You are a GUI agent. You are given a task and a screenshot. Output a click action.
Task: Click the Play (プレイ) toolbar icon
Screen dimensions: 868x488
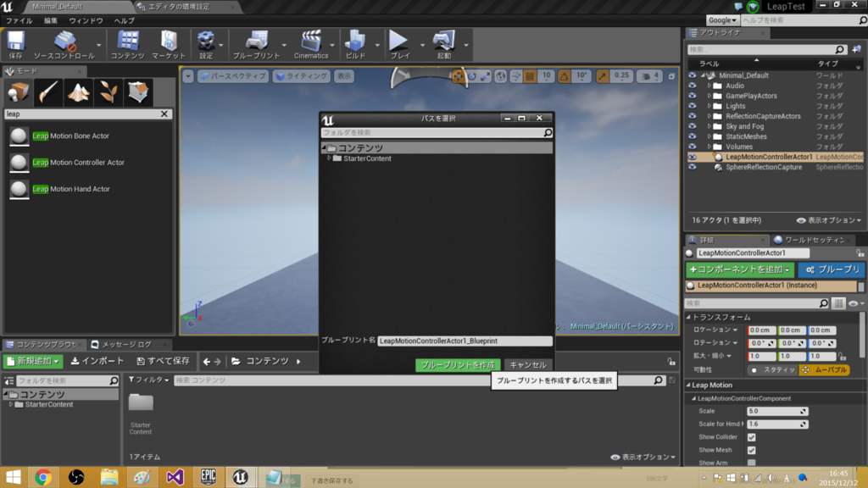click(399, 45)
